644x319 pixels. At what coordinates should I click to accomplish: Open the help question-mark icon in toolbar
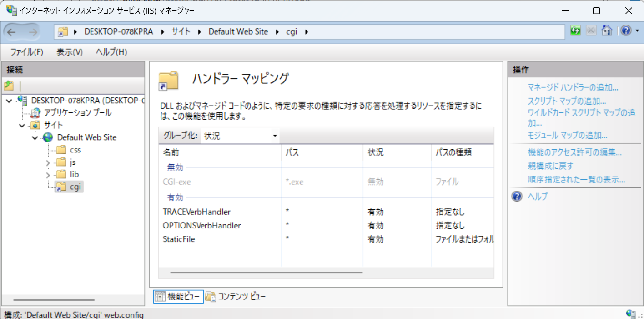click(x=626, y=30)
